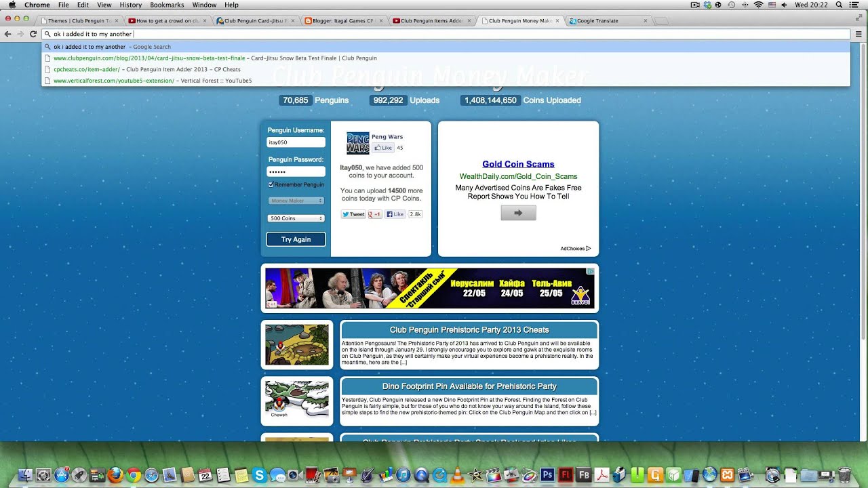The height and width of the screenshot is (488, 868).
Task: Open the 500 Coins dropdown
Action: 296,218
